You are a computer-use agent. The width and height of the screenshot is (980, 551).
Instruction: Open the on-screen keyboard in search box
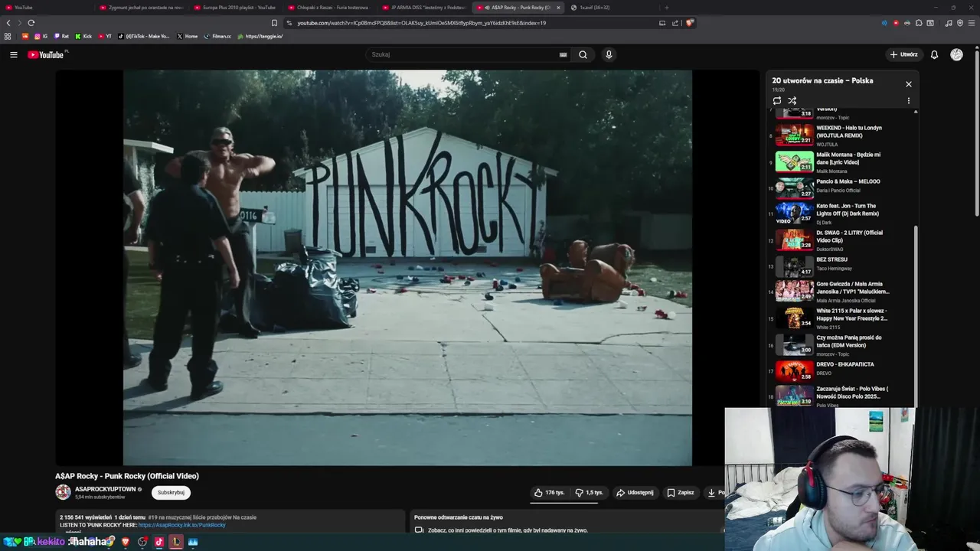tap(563, 54)
